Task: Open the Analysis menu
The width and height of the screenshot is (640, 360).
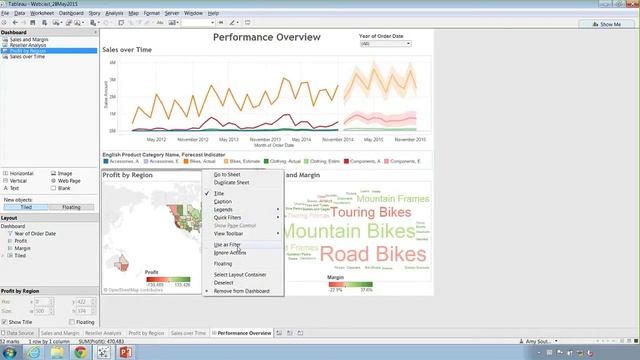Action: coord(114,13)
